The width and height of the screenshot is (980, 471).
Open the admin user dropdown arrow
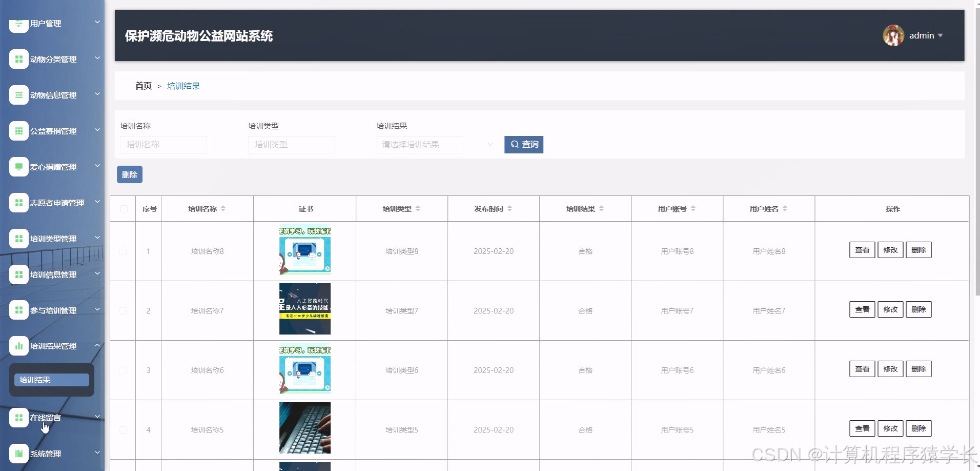(x=941, y=36)
